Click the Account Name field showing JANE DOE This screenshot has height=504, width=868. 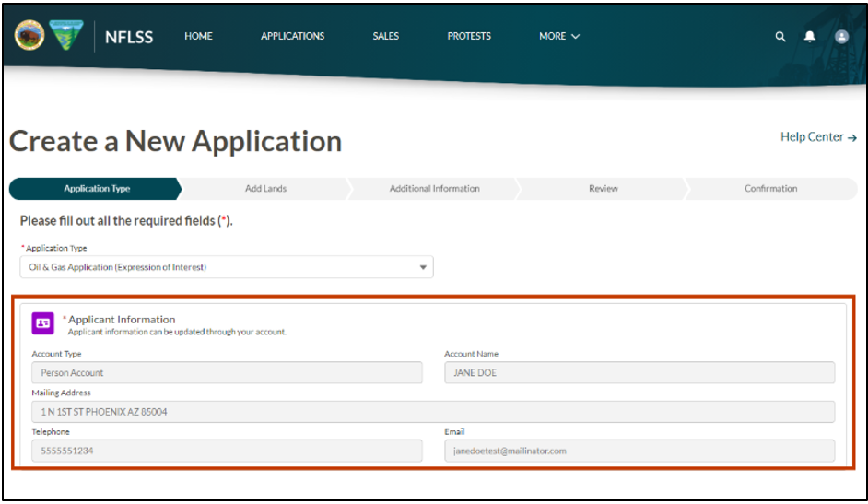(x=639, y=373)
